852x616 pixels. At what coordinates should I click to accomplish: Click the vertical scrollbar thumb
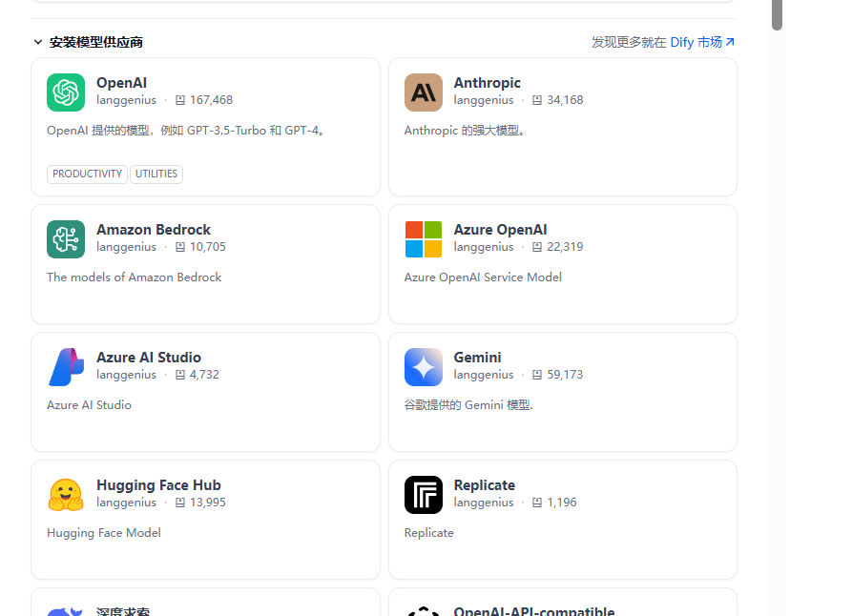(x=777, y=15)
